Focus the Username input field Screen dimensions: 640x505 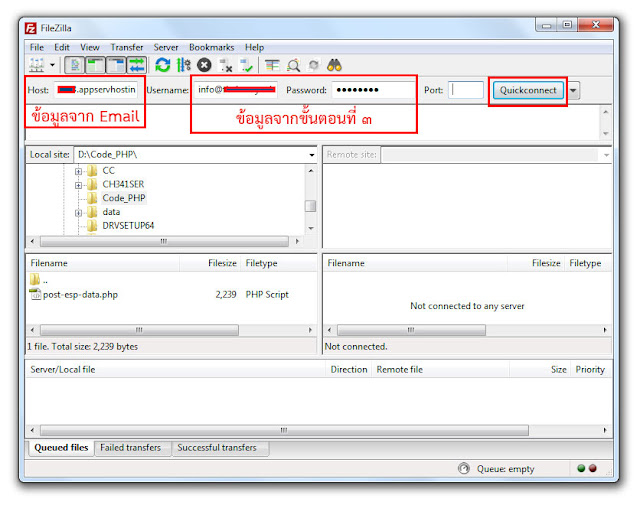pyautogui.click(x=236, y=90)
